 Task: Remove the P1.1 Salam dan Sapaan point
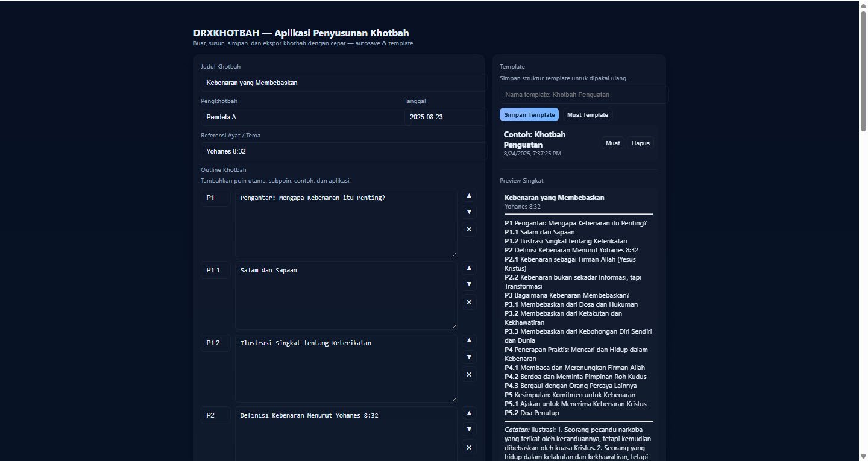pyautogui.click(x=469, y=302)
